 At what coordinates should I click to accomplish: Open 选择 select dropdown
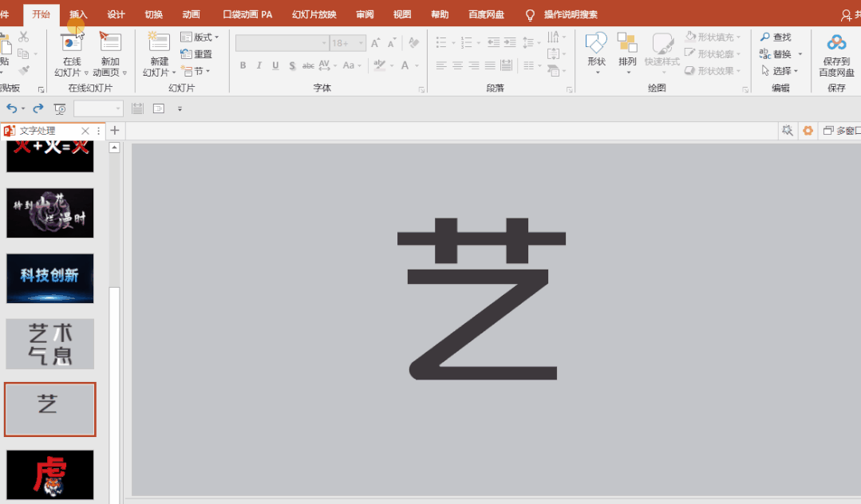(x=780, y=71)
